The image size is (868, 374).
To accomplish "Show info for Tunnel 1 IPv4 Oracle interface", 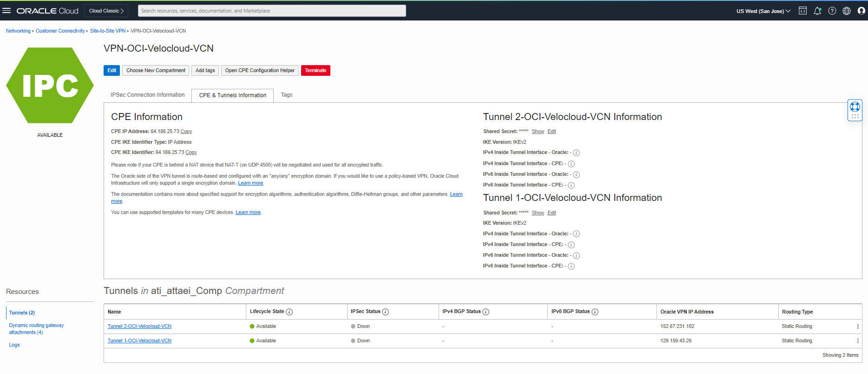I will [576, 234].
